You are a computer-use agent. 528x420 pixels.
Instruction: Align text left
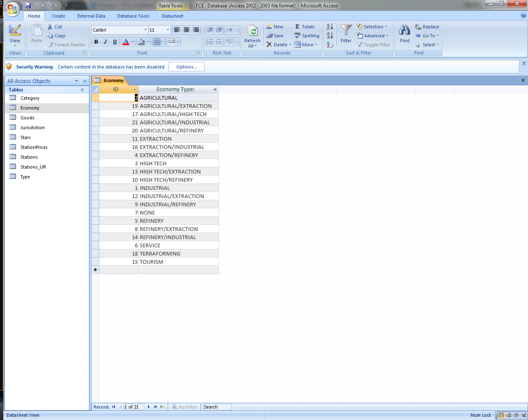(177, 30)
